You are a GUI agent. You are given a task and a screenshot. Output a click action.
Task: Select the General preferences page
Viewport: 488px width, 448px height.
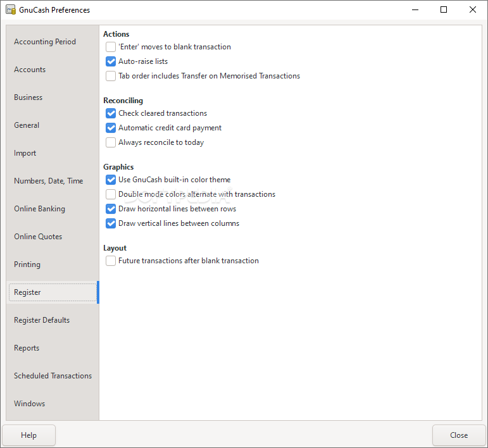(x=53, y=125)
